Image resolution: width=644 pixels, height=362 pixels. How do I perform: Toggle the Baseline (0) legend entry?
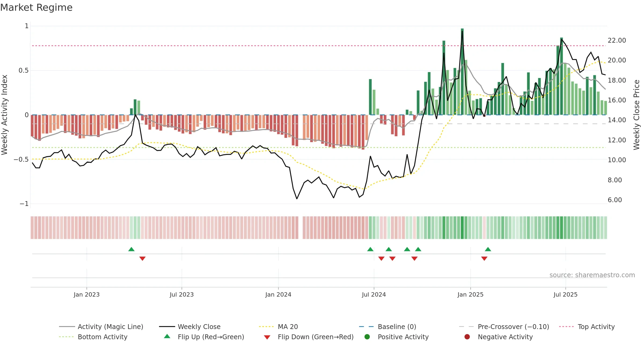tap(387, 327)
